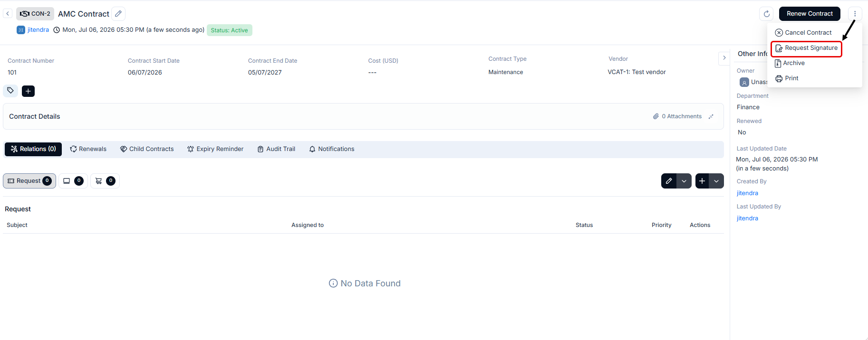Viewport: 868px width, 340px height.
Task: Click vendor VCAT-1: Test vendor
Action: 637,72
